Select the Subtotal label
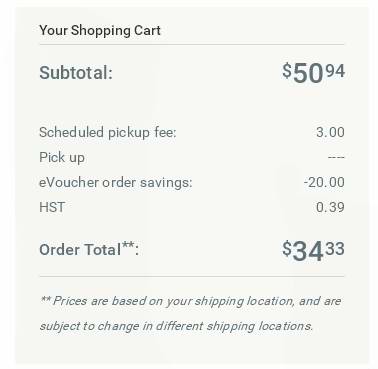Screen dimensions: 378x369 point(76,72)
